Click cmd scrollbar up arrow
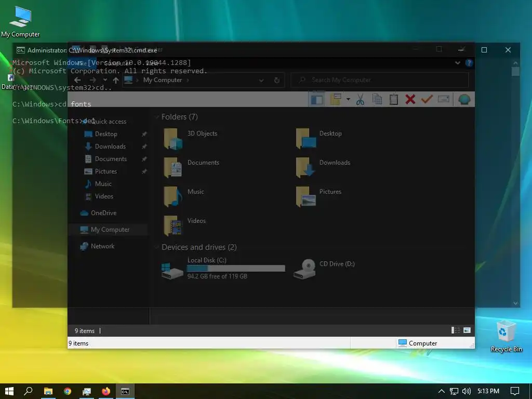 (515, 63)
